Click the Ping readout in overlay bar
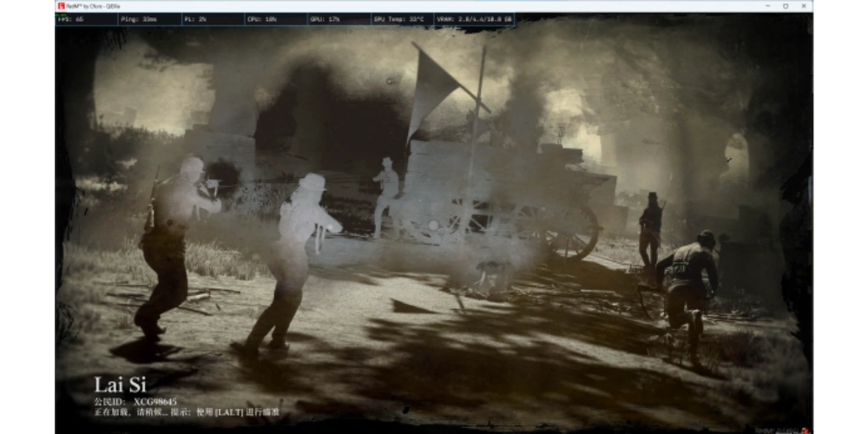 139,18
